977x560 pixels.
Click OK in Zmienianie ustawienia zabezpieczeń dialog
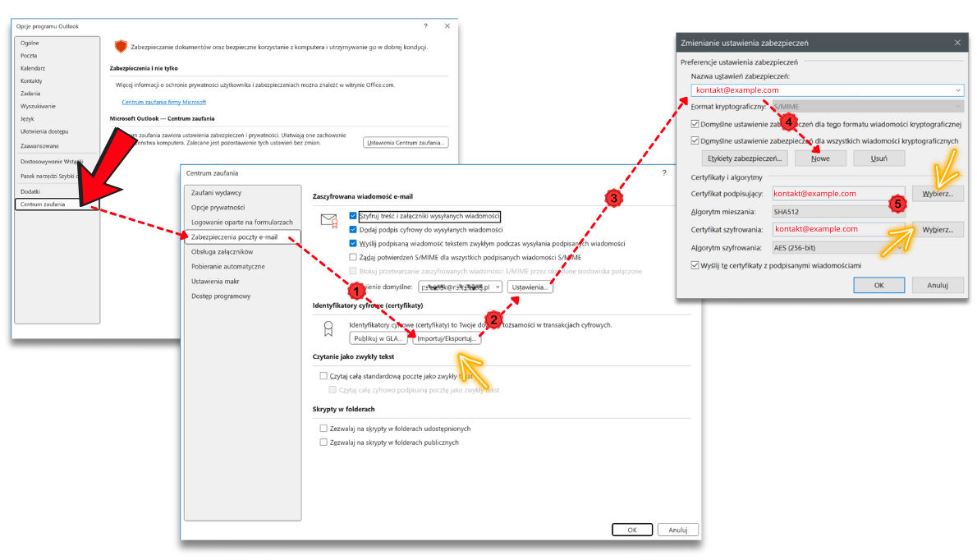(878, 285)
